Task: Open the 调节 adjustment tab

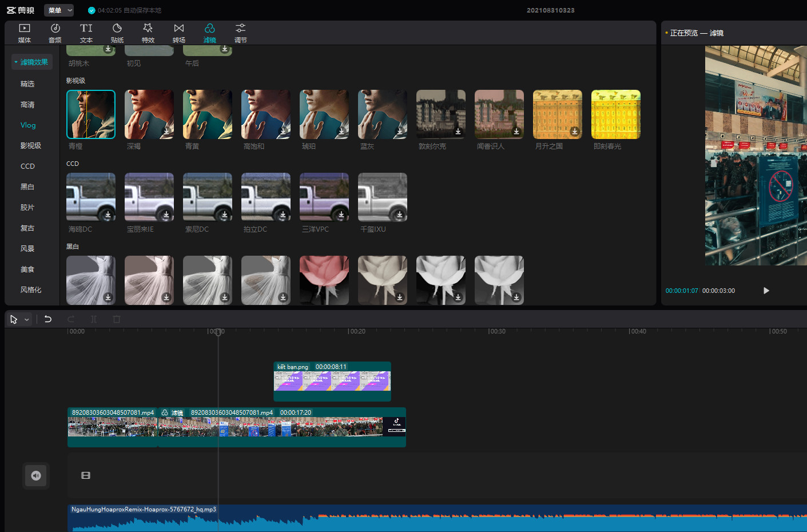Action: pos(241,33)
